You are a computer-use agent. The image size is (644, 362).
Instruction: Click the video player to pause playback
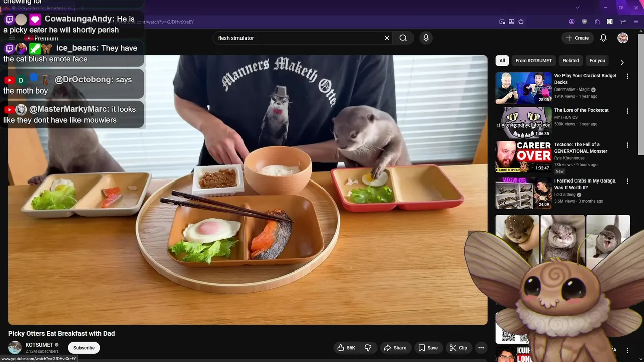(x=248, y=190)
